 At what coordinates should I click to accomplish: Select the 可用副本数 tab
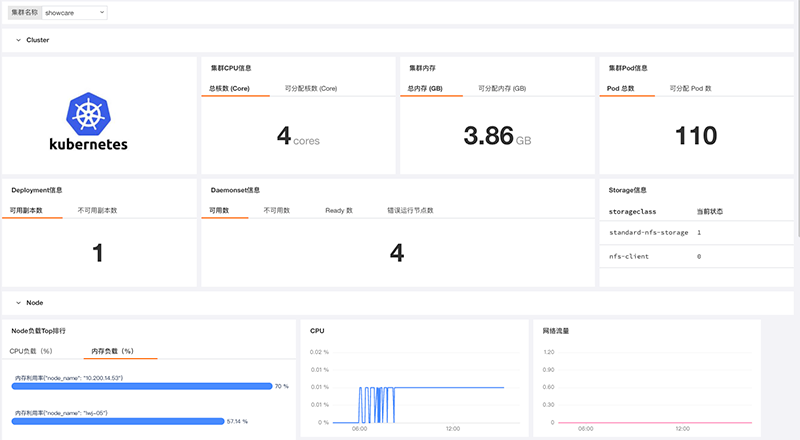[x=26, y=210]
